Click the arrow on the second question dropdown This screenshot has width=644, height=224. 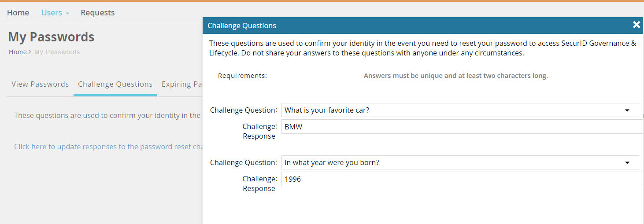click(x=627, y=163)
